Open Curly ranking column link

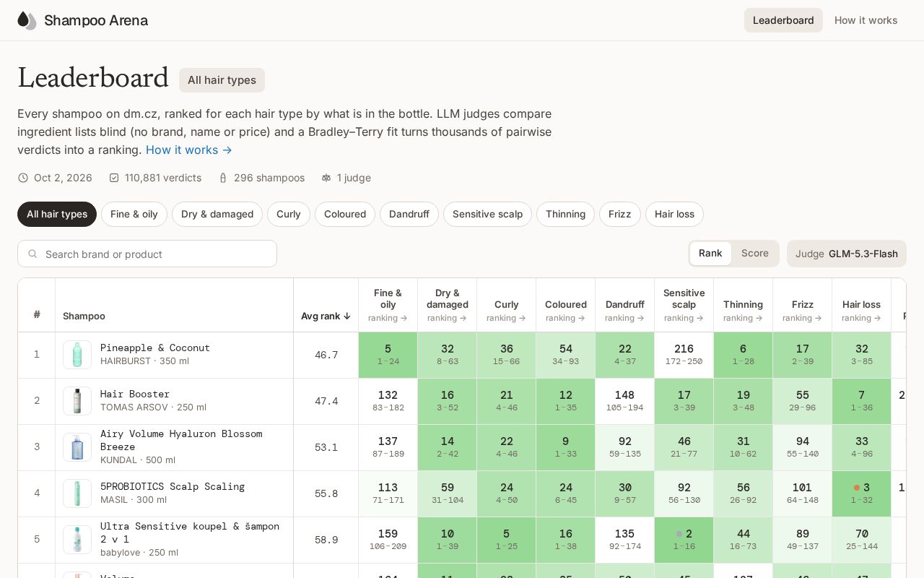coord(506,318)
